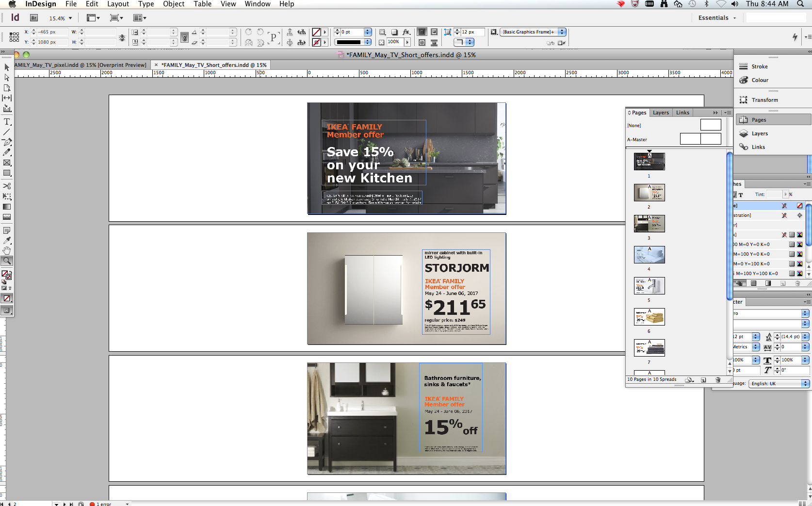Image resolution: width=812 pixels, height=506 pixels.
Task: Select the Selection tool
Action: tap(7, 67)
